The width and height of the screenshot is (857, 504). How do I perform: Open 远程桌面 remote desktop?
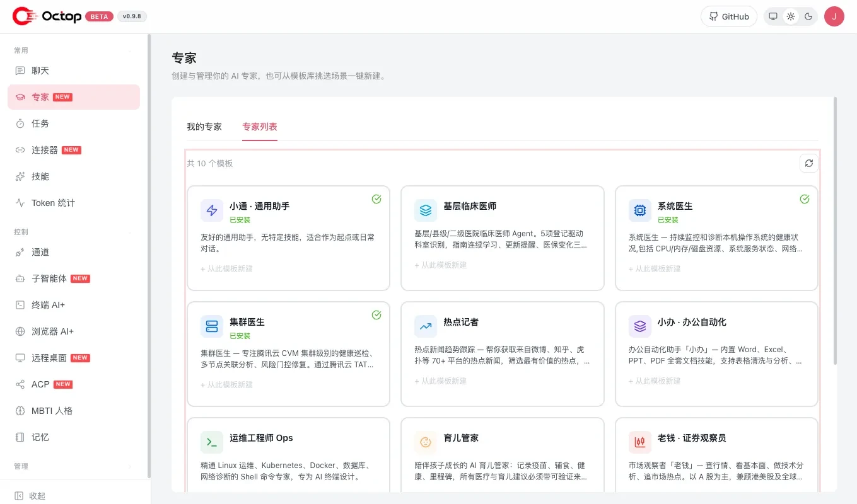point(74,358)
